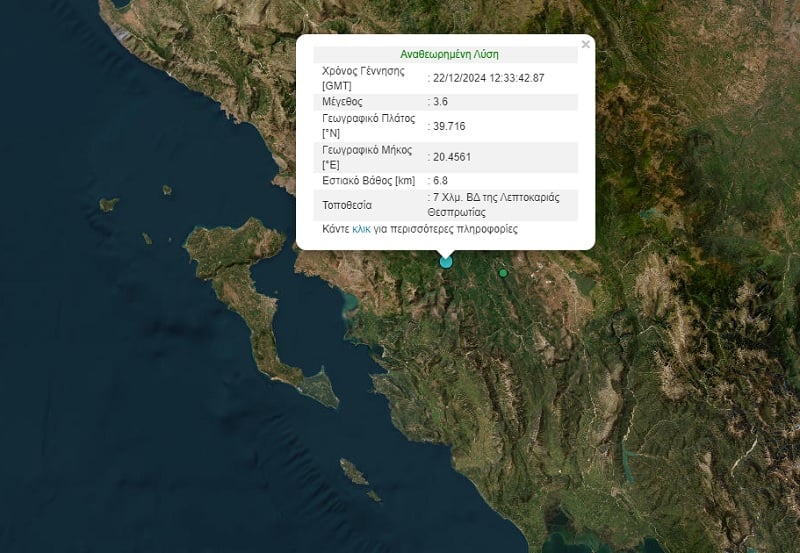Select the large cyan earthquake epicenter marker
This screenshot has width=800, height=553.
coord(446,262)
